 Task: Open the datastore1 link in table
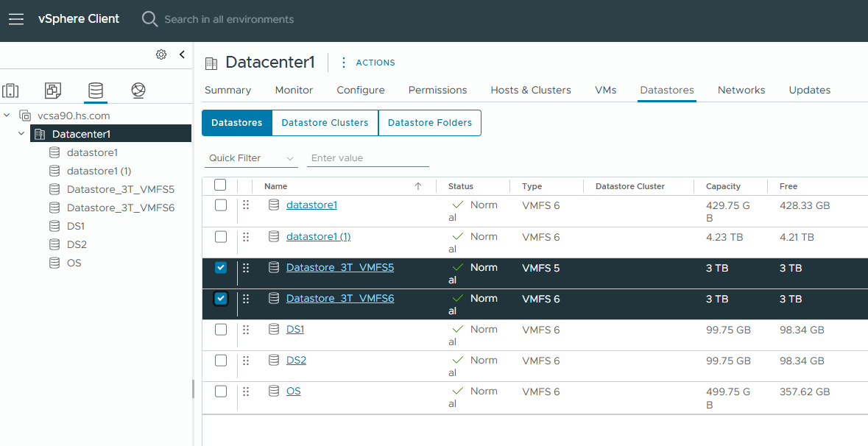(x=311, y=205)
